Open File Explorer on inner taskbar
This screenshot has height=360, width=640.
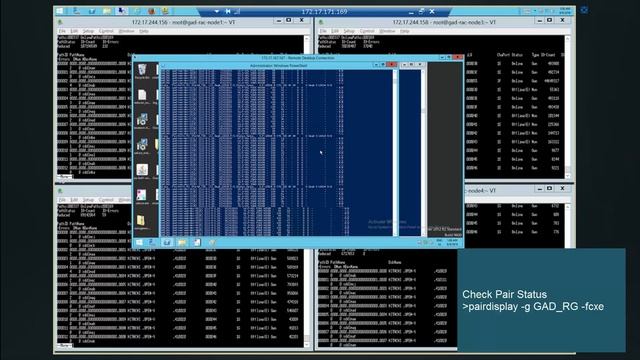pos(182,242)
